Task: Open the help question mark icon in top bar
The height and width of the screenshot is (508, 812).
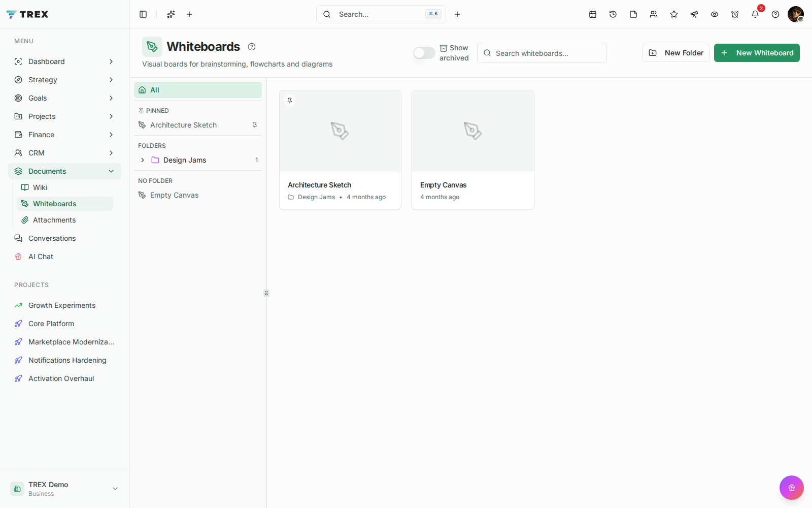Action: [x=775, y=14]
